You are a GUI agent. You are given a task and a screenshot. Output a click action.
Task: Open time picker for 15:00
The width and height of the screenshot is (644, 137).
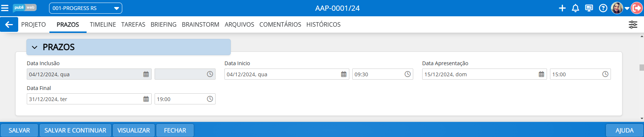point(605,74)
